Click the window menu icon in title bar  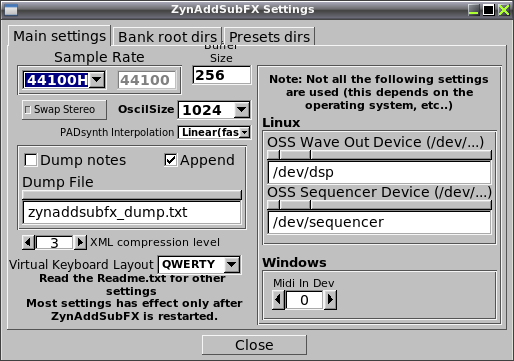click(x=11, y=10)
